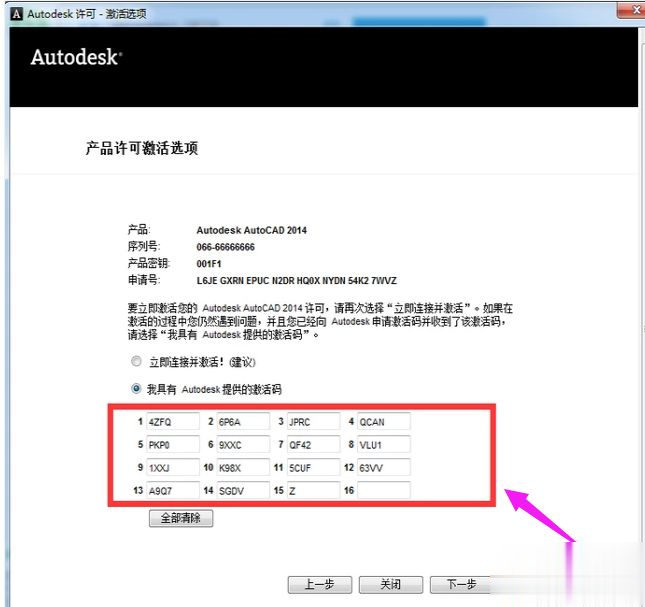Click the empty activation code field 16
The height and width of the screenshot is (607, 645).
384,490
